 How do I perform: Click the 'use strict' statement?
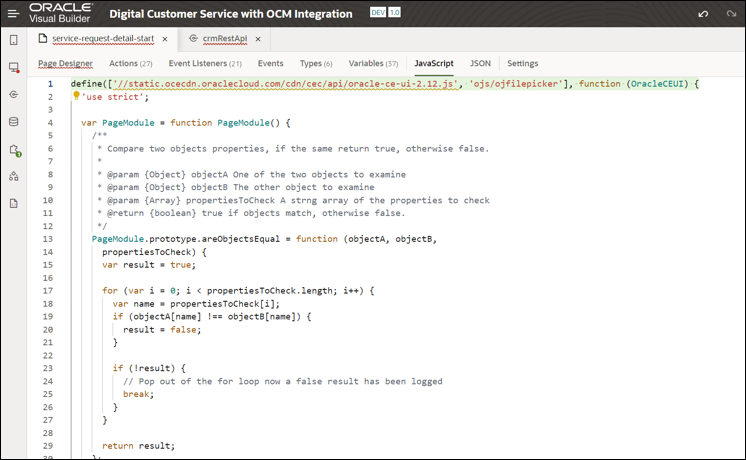pyautogui.click(x=116, y=97)
